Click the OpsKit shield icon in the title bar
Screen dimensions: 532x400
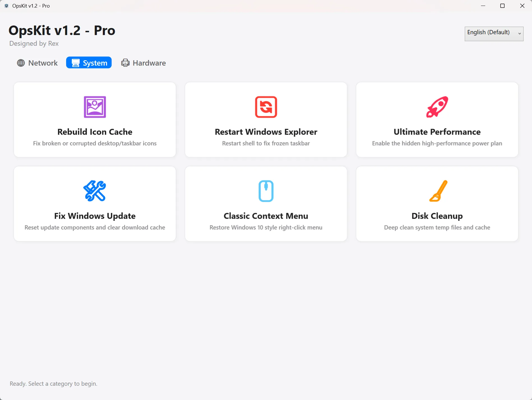click(x=6, y=6)
